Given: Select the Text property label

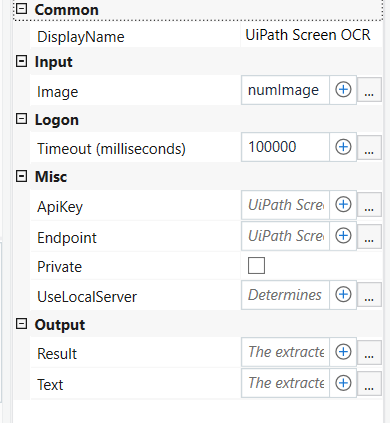Looking at the screenshot, I should 50,385.
